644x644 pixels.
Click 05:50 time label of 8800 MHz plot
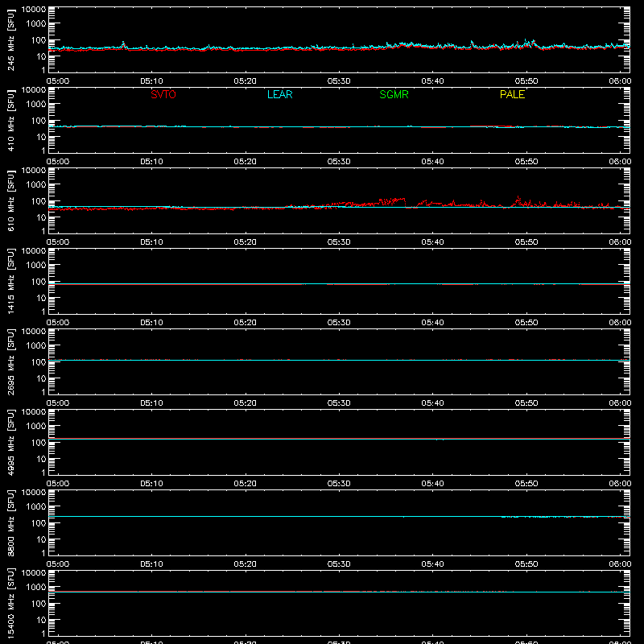pos(526,564)
